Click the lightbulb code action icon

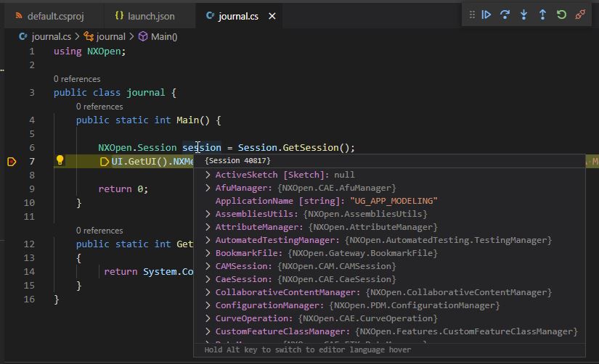[60, 161]
